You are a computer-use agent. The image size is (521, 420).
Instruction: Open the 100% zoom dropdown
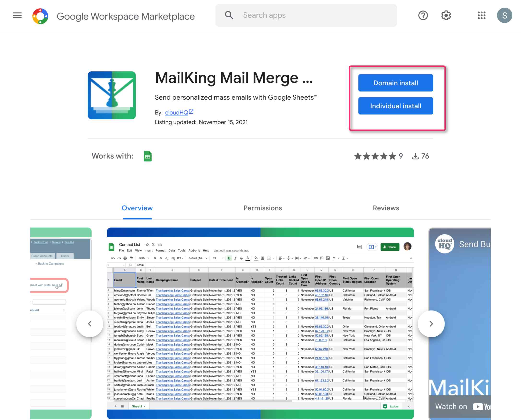(x=144, y=258)
